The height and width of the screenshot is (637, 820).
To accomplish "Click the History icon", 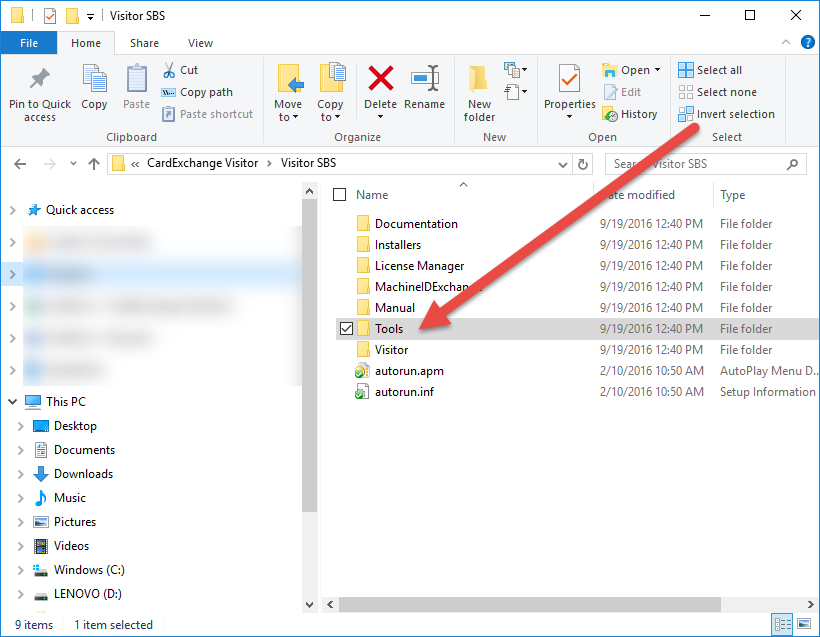I will 610,114.
